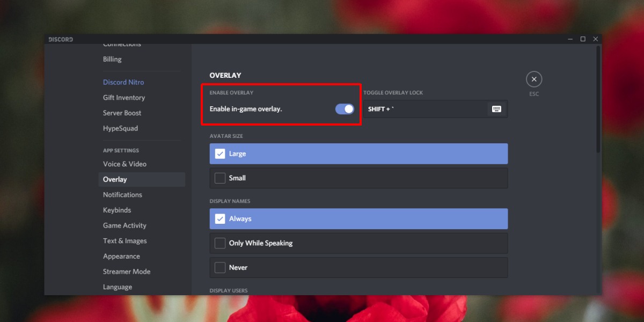Click the ESC close circle icon
Viewport: 644px width, 322px height.
click(533, 79)
